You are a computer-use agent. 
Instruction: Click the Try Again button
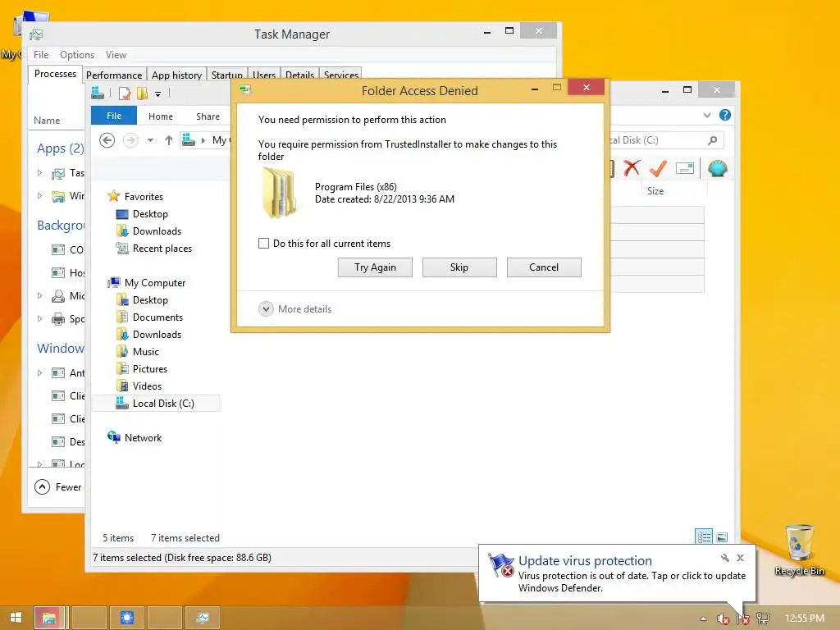point(375,267)
